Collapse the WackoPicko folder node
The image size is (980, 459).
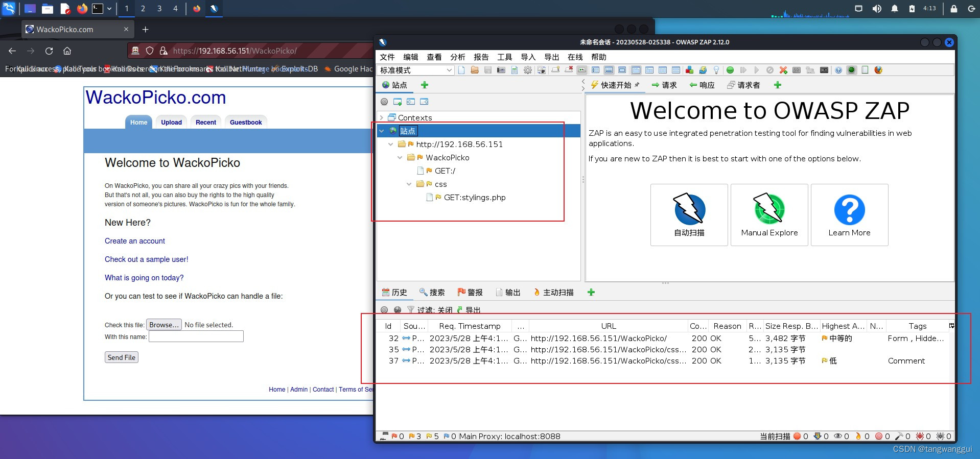point(400,157)
